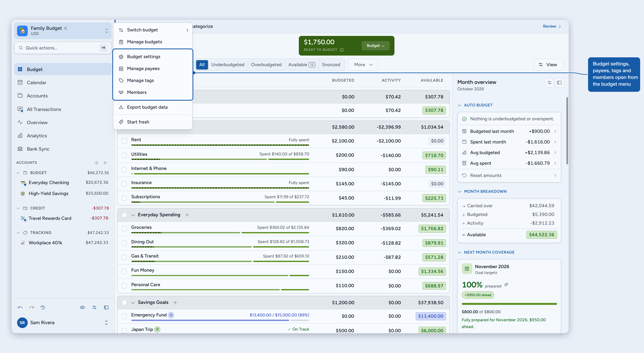Select Budget settings menu item
Screen dimensions: 644x353
[153, 57]
